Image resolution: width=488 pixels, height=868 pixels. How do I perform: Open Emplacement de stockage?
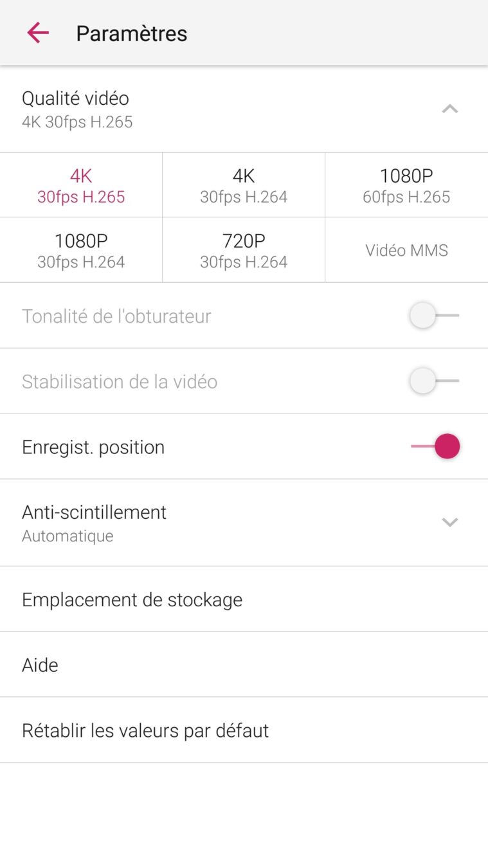click(132, 599)
